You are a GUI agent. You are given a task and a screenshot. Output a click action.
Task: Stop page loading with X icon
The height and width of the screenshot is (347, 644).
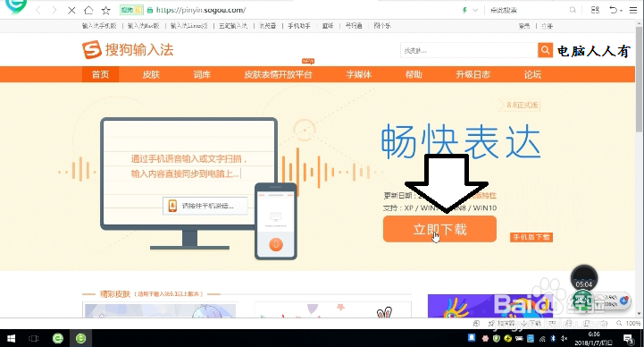[x=71, y=10]
